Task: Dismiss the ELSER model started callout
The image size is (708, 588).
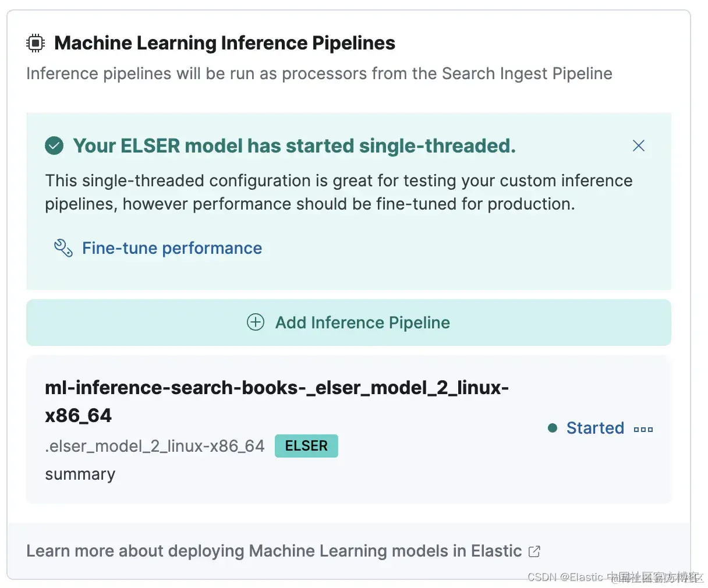Action: (639, 146)
